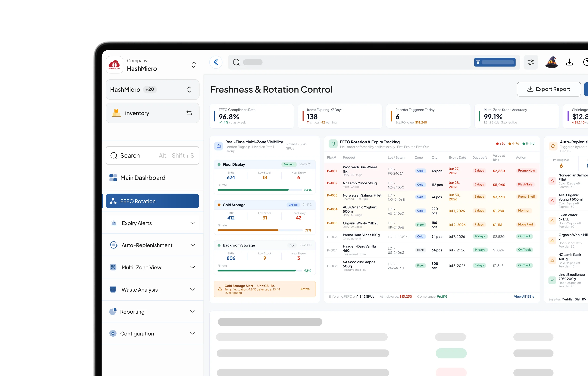The image size is (588, 376).
Task: Expand the Configuration menu chevron
Action: [193, 333]
